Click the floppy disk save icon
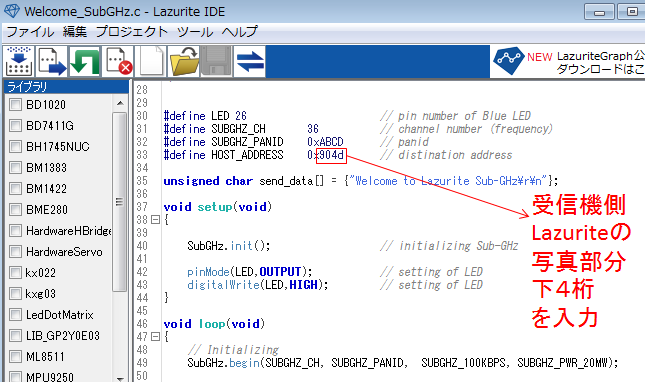The height and width of the screenshot is (382, 645). point(216,61)
